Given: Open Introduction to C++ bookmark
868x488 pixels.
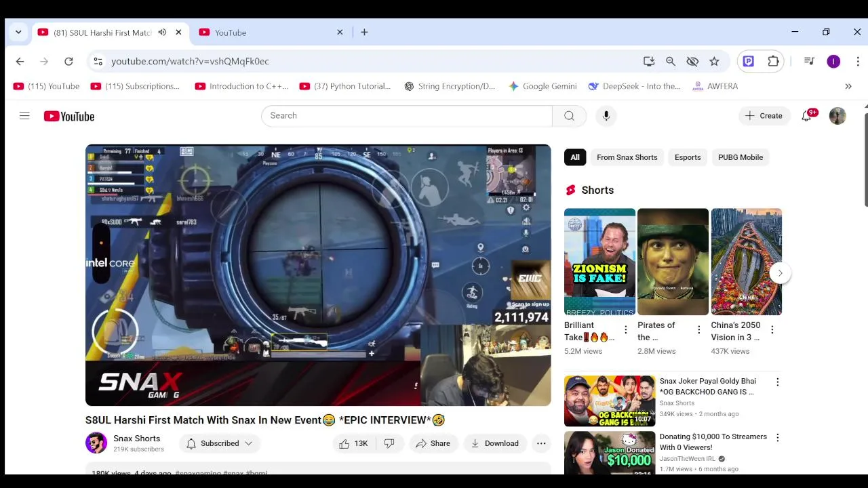Looking at the screenshot, I should coord(242,86).
